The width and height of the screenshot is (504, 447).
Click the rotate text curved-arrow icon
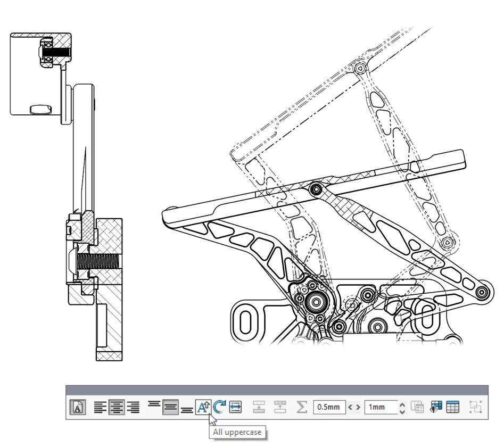[x=219, y=408]
